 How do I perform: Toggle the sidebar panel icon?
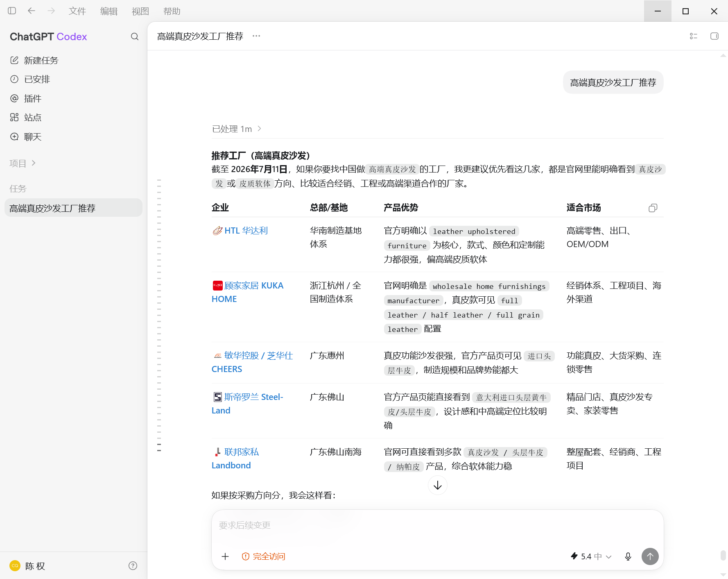(x=12, y=11)
